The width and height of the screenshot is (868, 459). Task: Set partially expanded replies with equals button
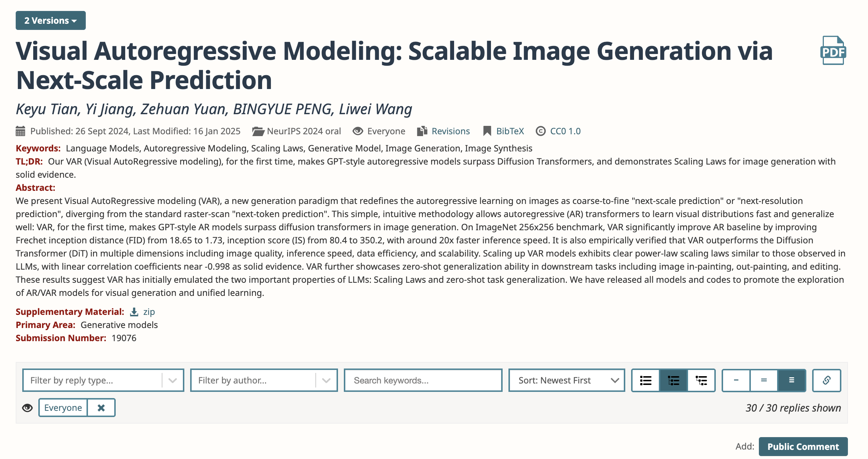tap(764, 380)
